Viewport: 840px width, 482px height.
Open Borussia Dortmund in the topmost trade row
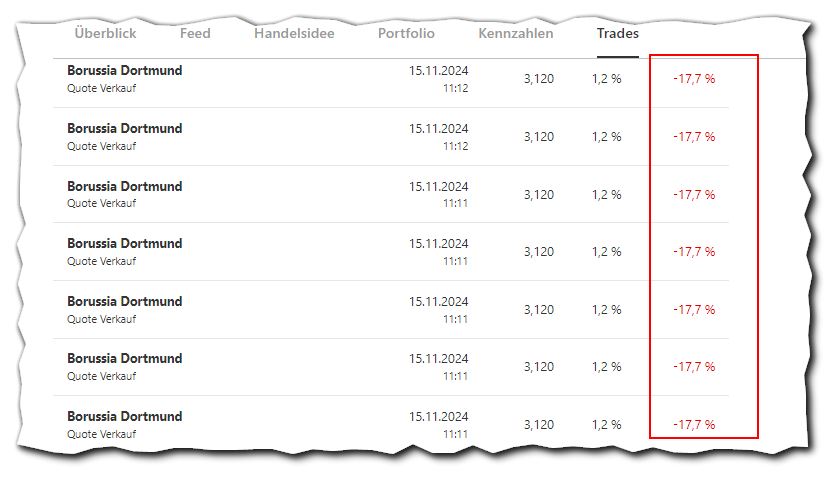tap(124, 71)
